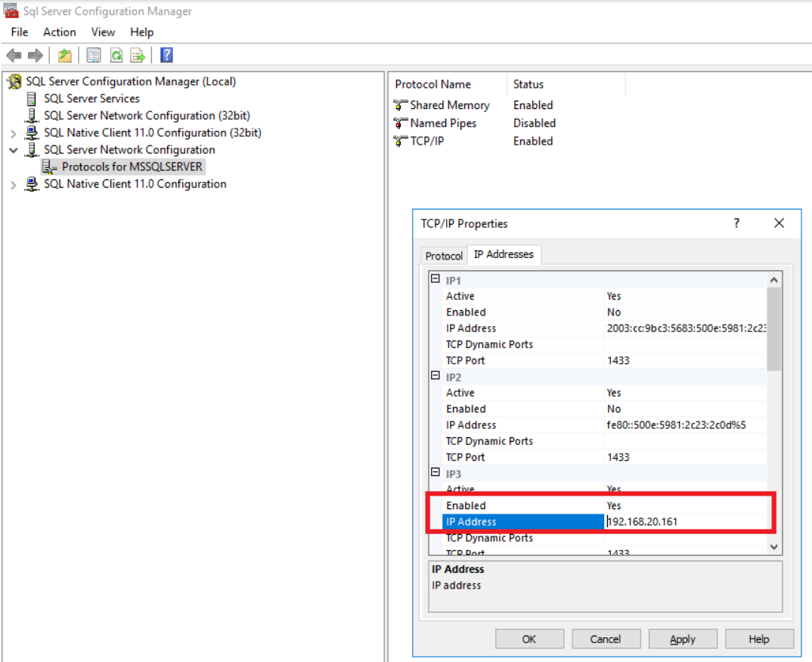The height and width of the screenshot is (662, 812).
Task: Click the Back arrow toolbar icon
Action: click(x=14, y=55)
